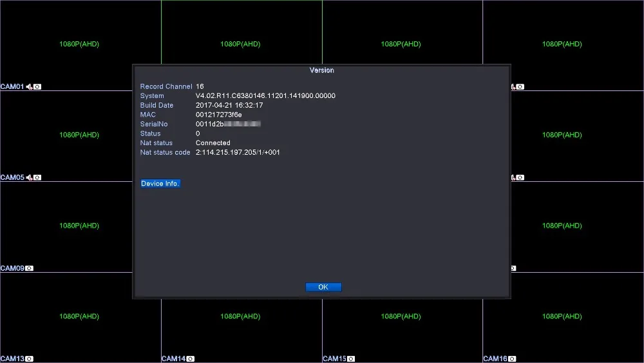
Task: Click the System version string value
Action: tap(265, 96)
